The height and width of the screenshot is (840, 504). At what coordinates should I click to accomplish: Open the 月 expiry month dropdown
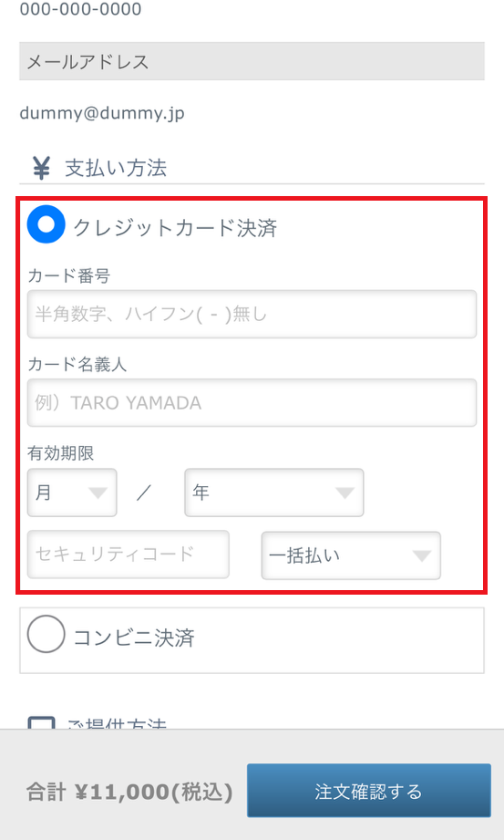point(72,493)
